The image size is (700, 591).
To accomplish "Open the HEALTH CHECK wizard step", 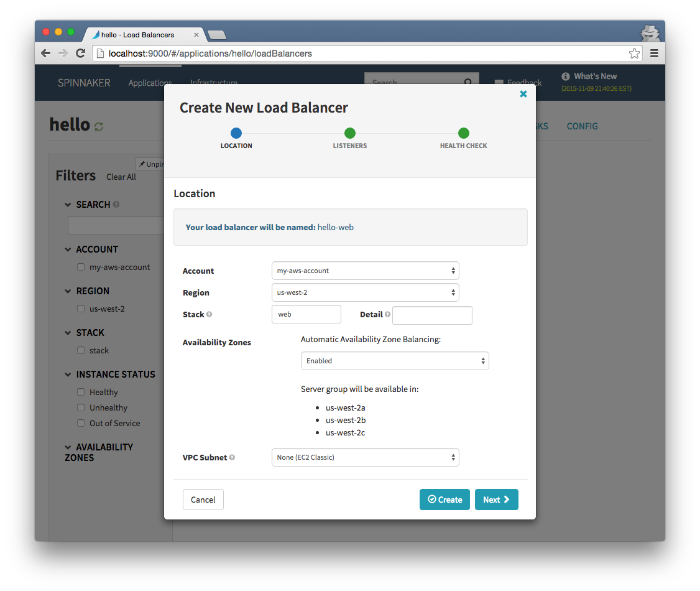I will click(463, 133).
